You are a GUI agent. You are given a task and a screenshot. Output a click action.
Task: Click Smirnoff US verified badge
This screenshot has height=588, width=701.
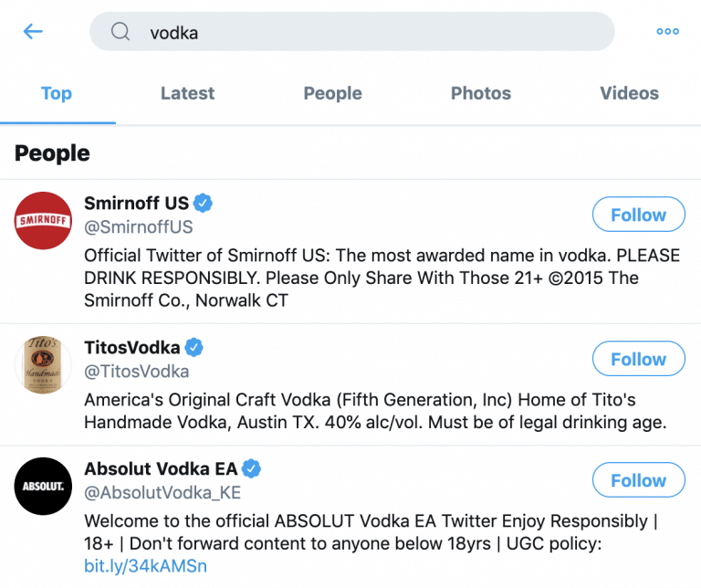tap(203, 203)
